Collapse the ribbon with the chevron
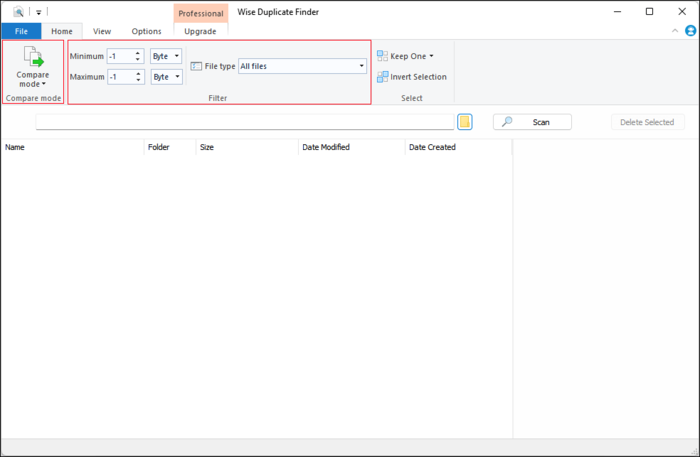The height and width of the screenshot is (457, 700). pyautogui.click(x=675, y=31)
